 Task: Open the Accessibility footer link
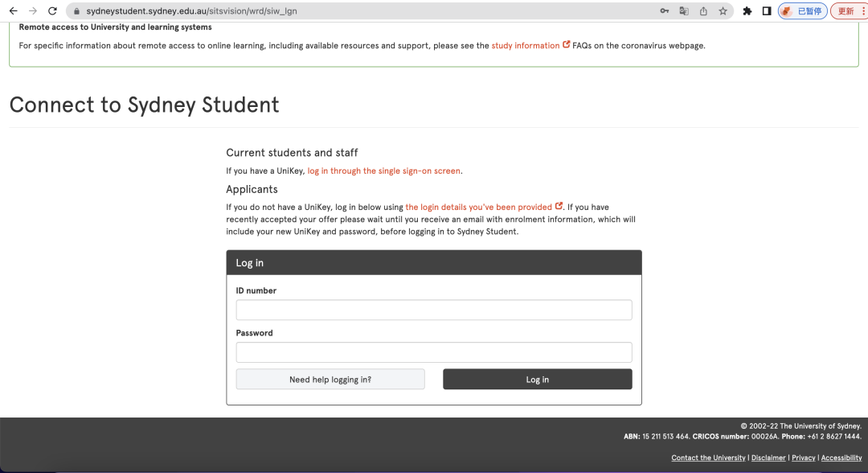click(841, 458)
